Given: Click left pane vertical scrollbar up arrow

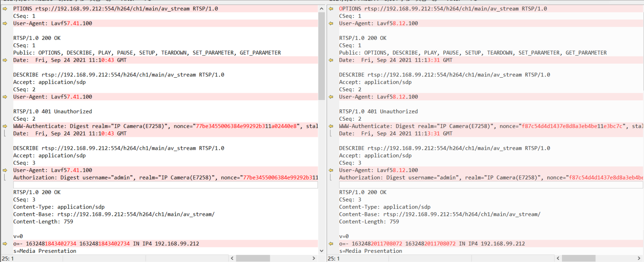Looking at the screenshot, I should (322, 9).
